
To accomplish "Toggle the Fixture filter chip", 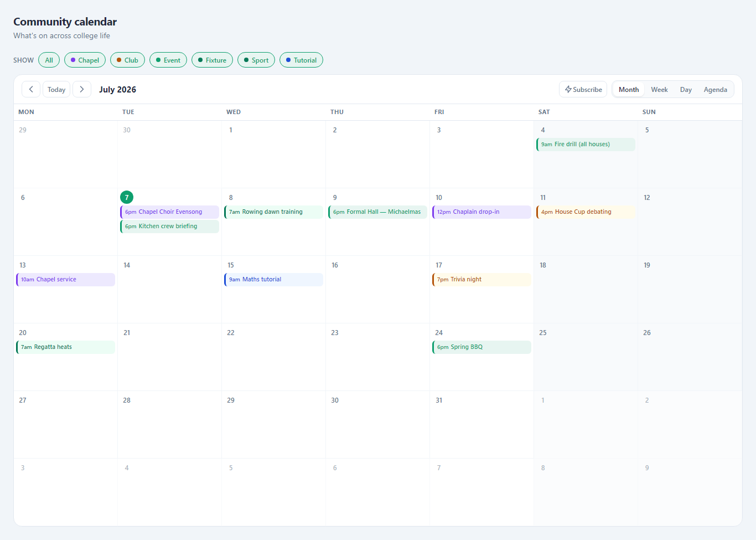I will [x=212, y=60].
